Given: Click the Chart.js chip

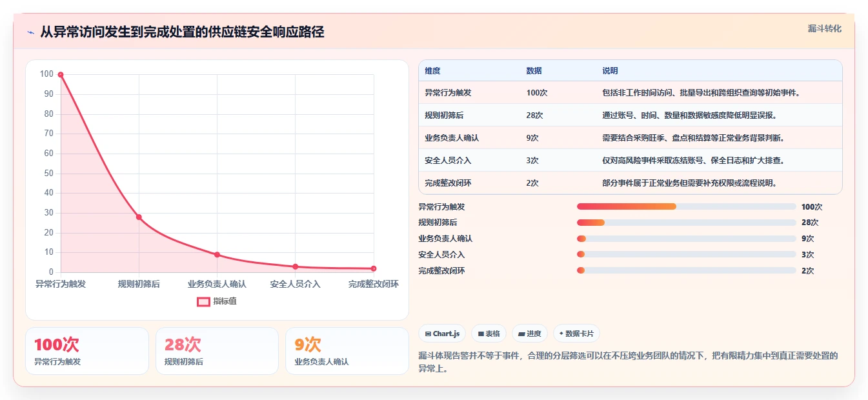Looking at the screenshot, I should (x=442, y=334).
